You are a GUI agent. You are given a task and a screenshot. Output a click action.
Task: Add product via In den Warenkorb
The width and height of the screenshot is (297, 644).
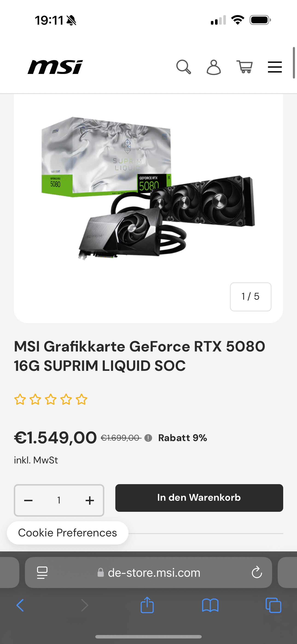click(x=199, y=498)
